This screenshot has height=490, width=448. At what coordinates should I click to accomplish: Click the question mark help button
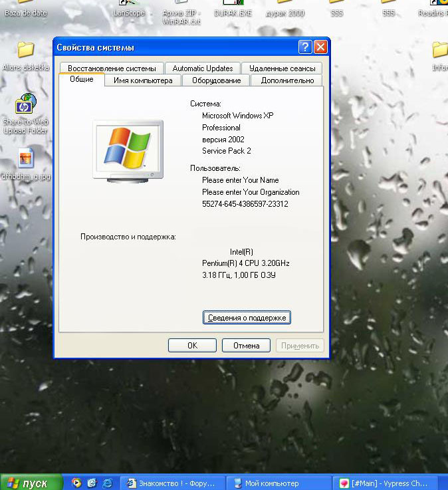(x=305, y=47)
